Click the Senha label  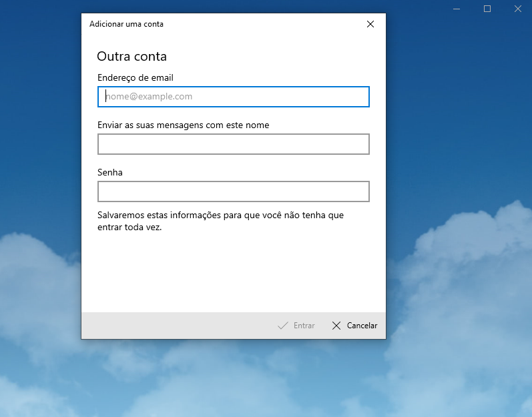[x=110, y=172]
